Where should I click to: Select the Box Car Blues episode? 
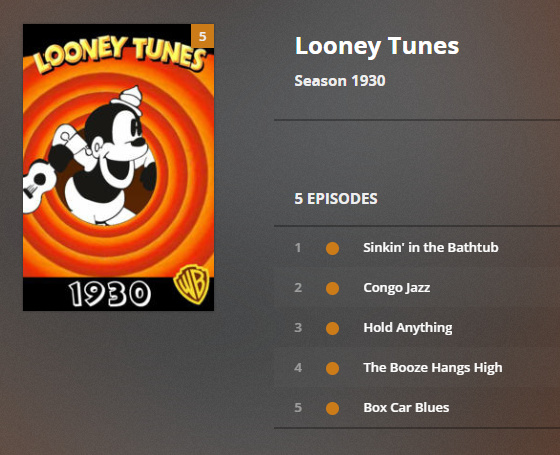pyautogui.click(x=406, y=408)
